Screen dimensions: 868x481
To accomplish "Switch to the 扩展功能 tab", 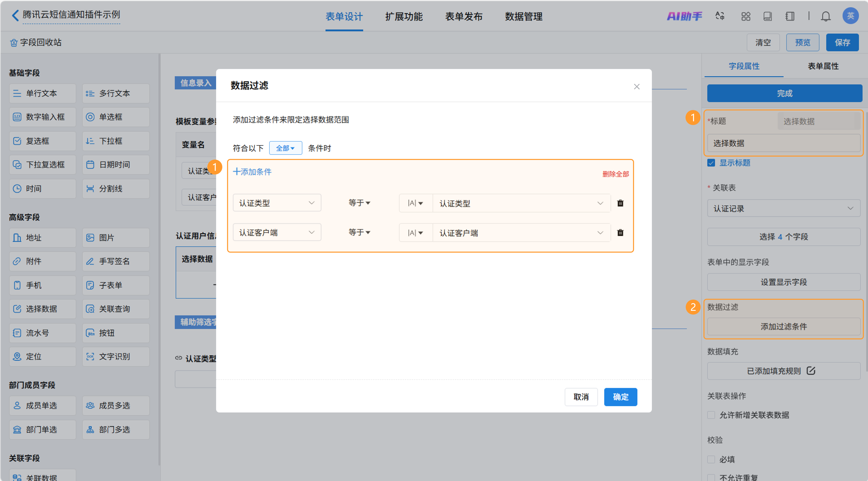I will pyautogui.click(x=404, y=16).
